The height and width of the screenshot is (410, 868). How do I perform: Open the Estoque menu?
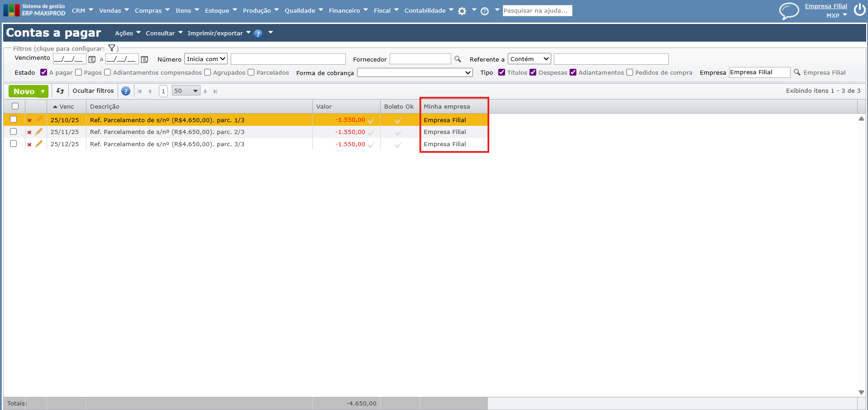(221, 11)
